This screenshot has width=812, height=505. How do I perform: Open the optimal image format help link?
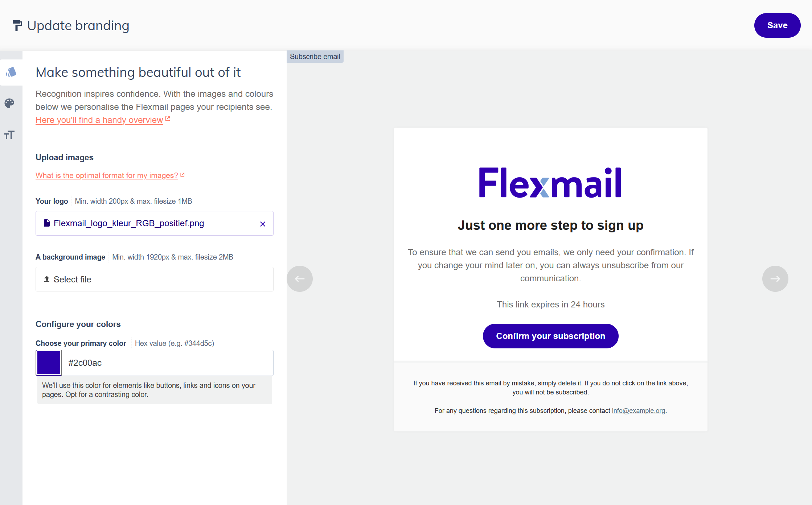[107, 175]
